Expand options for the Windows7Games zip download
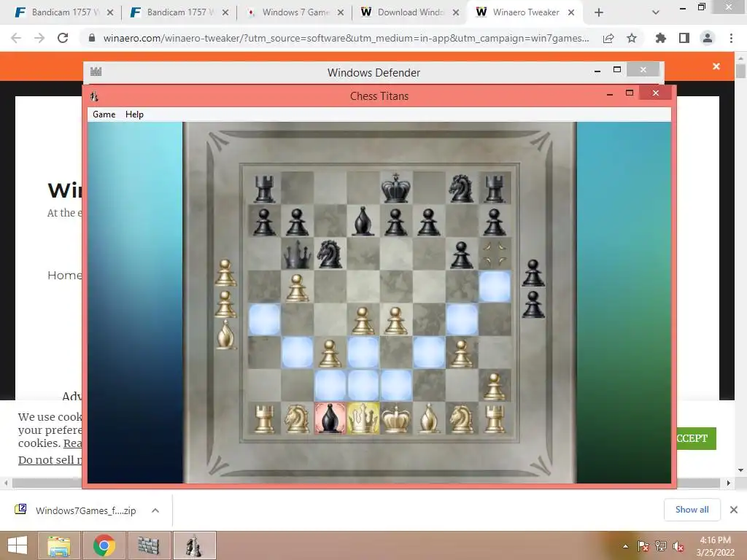Image resolution: width=747 pixels, height=560 pixels. coord(155,510)
